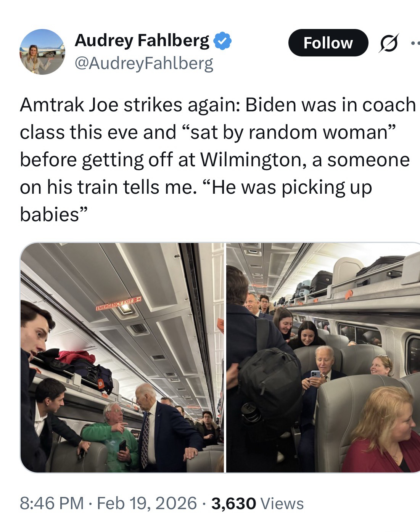Click the Audrey Fahlberg display name

coord(142,40)
